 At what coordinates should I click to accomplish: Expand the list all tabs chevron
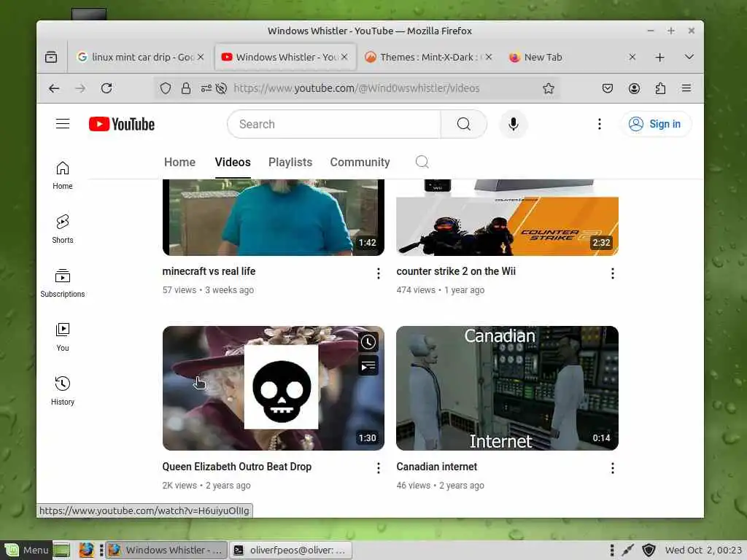click(x=689, y=57)
